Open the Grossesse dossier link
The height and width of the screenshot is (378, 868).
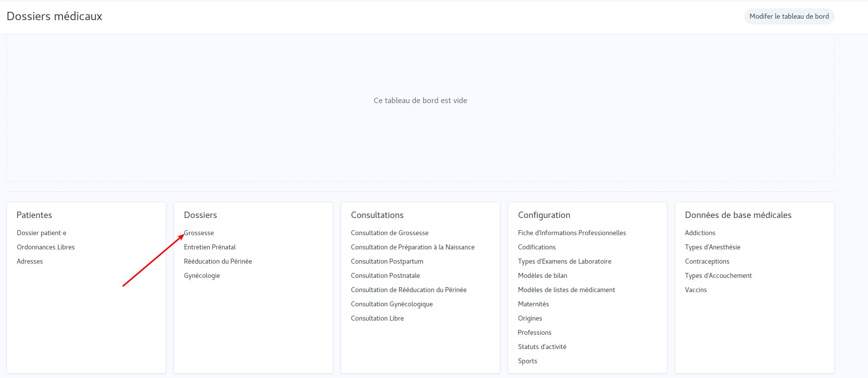pos(200,233)
